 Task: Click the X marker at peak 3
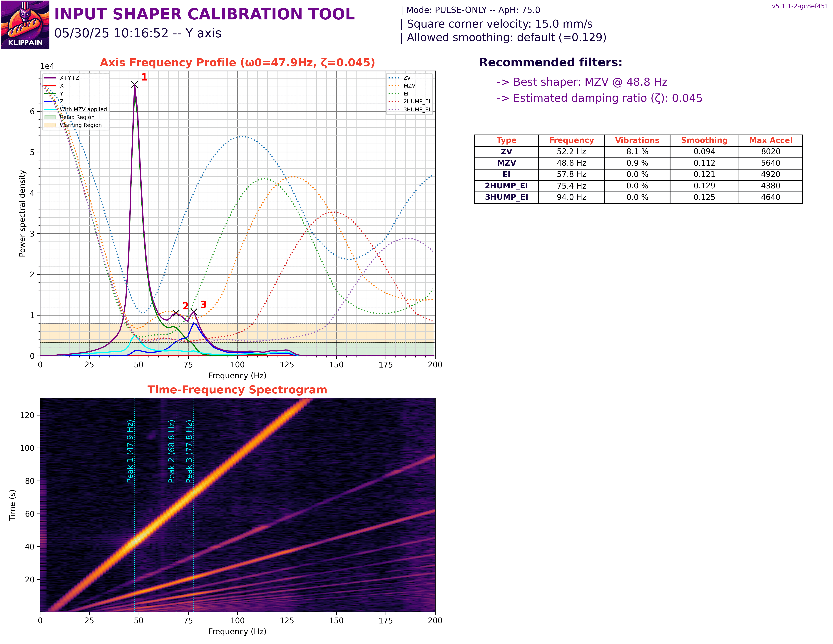coord(194,312)
